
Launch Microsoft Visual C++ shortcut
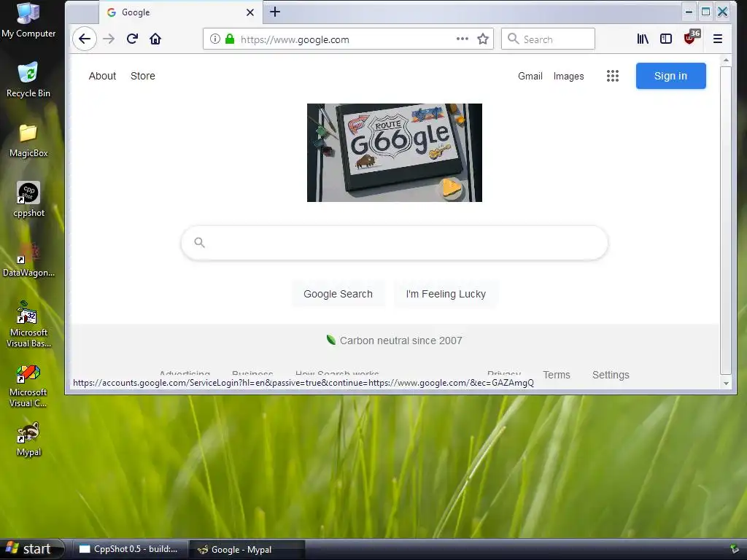coord(28,386)
